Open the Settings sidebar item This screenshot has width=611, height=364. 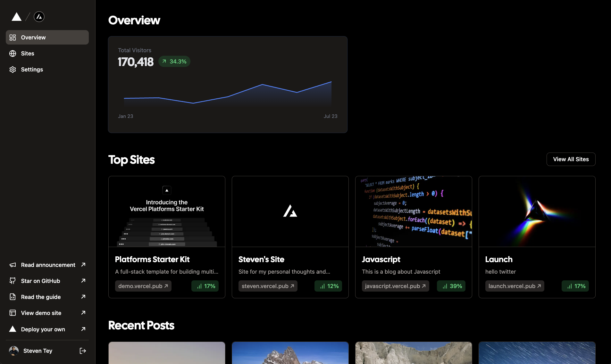pyautogui.click(x=47, y=70)
